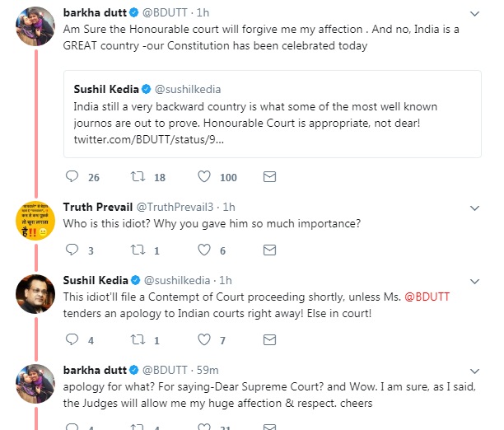Reply to Sushil Kedia's contempt tweet
504x430 pixels.
tap(72, 339)
